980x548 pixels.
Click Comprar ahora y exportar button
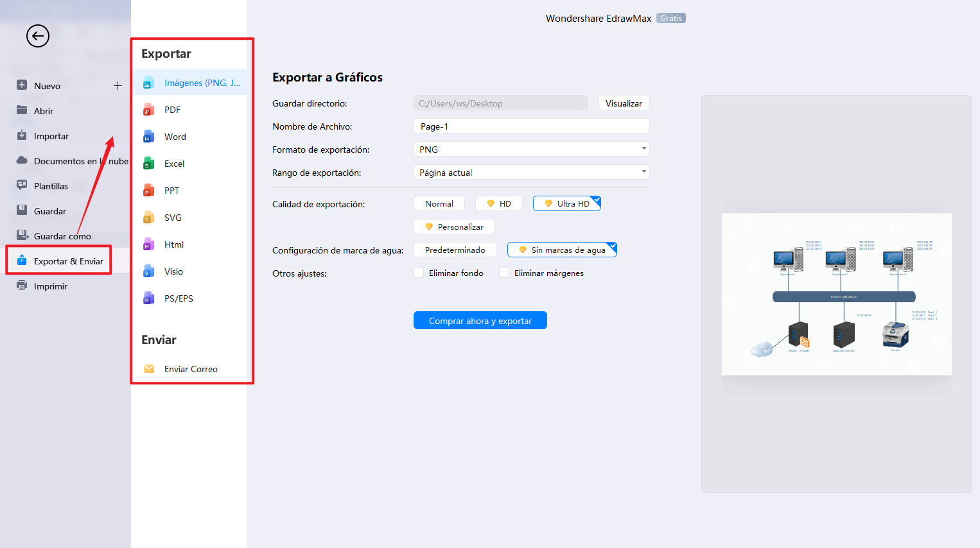pos(480,320)
